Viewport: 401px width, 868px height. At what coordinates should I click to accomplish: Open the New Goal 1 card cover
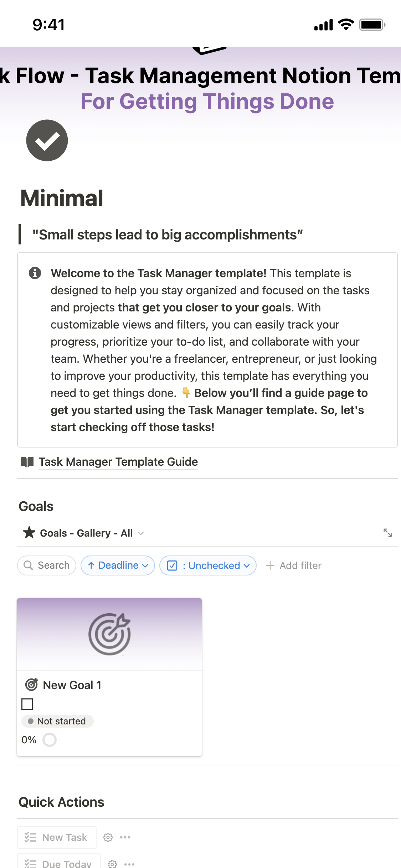[x=109, y=634]
